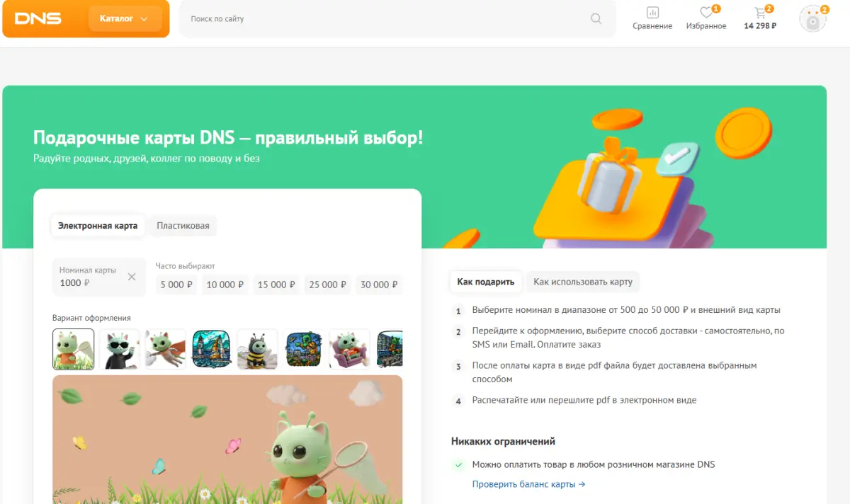The width and height of the screenshot is (850, 504).
Task: Pick the 30 000 ₽ nominal
Action: tap(378, 285)
